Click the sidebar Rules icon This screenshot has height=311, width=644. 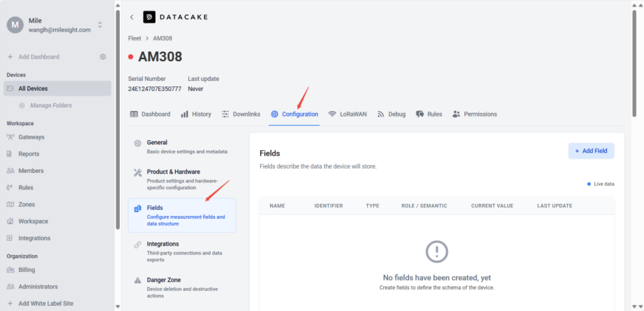click(10, 187)
